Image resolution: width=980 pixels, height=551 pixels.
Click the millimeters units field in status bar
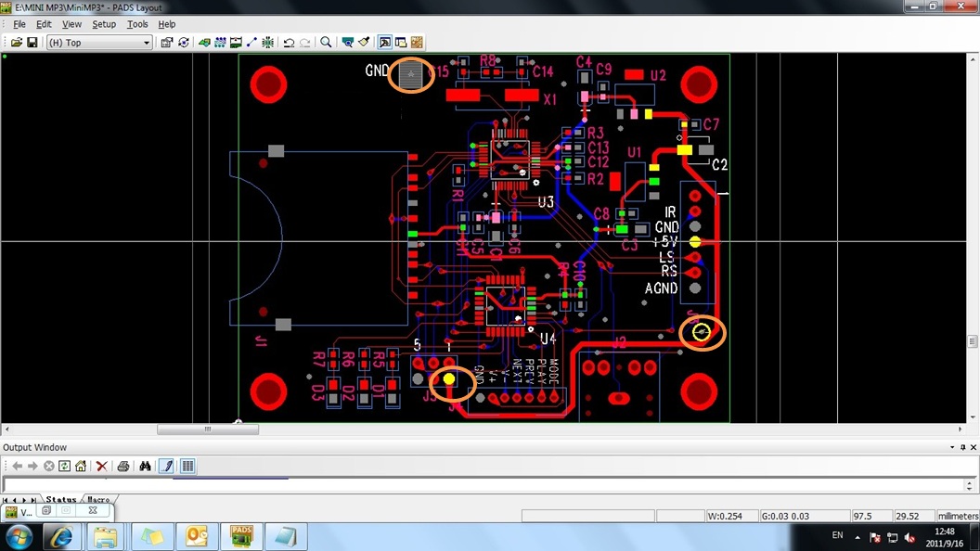(x=957, y=516)
